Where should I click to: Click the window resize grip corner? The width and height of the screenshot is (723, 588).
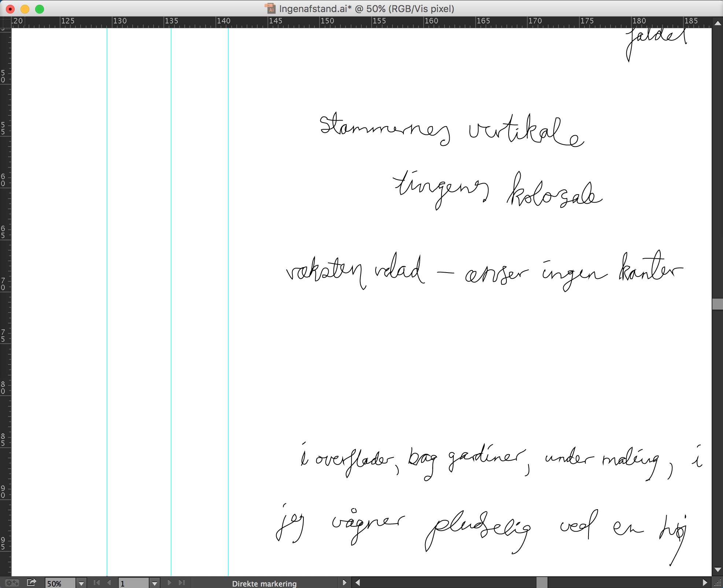[x=718, y=583]
